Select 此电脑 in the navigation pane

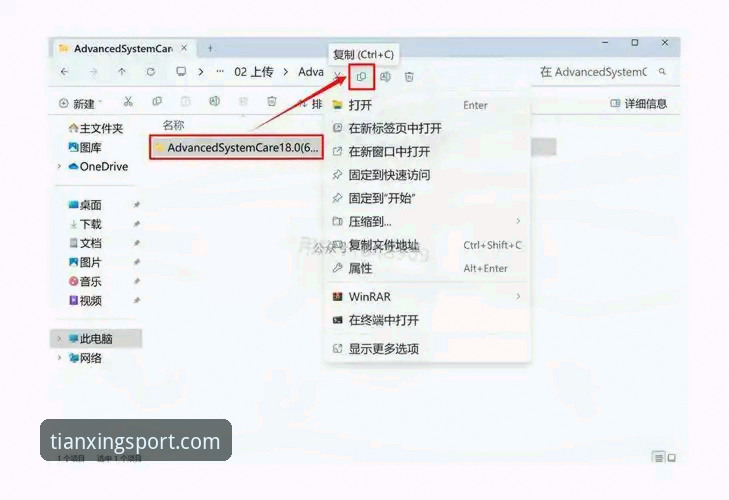[x=95, y=339]
